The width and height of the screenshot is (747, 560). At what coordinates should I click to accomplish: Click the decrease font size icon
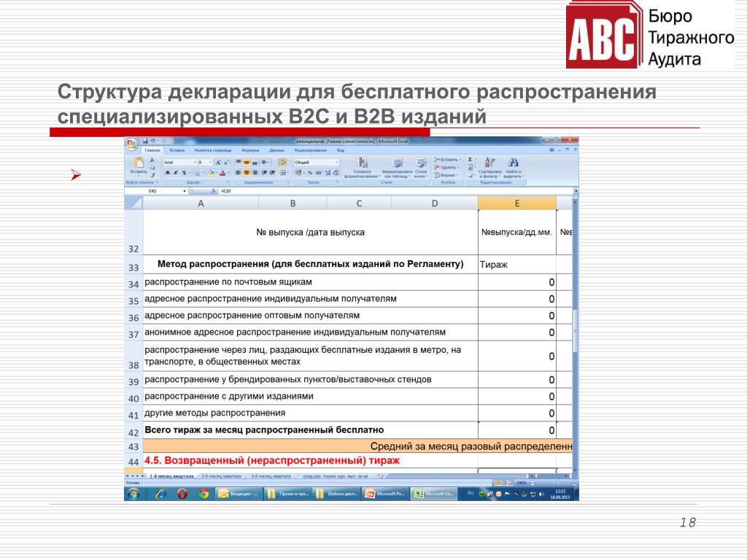[226, 163]
